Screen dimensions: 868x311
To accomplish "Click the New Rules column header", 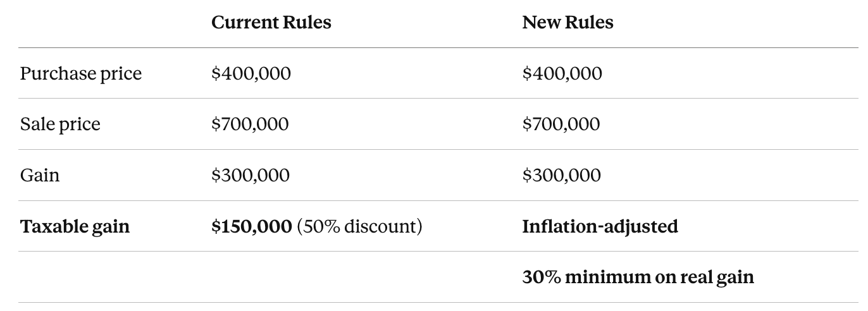I will tap(567, 22).
